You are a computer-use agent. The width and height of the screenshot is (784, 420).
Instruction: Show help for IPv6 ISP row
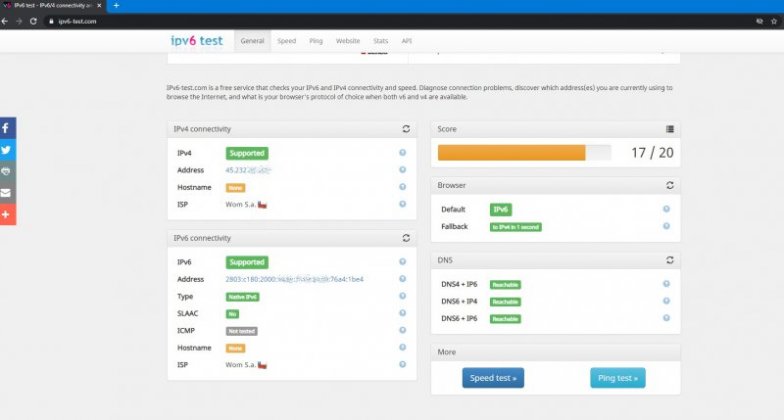click(402, 364)
